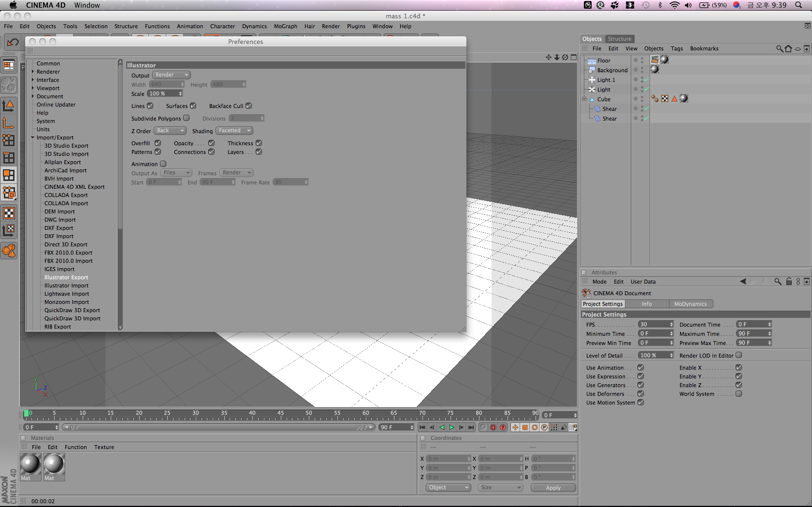The width and height of the screenshot is (812, 507).
Task: Click the Undo arrow icon in toolbar
Action: (x=13, y=43)
